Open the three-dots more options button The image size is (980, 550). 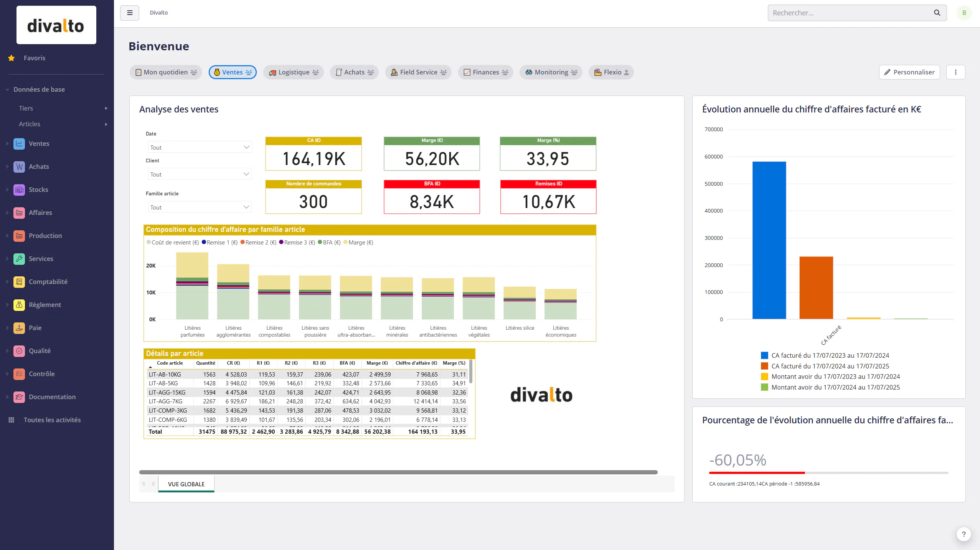[x=955, y=72]
